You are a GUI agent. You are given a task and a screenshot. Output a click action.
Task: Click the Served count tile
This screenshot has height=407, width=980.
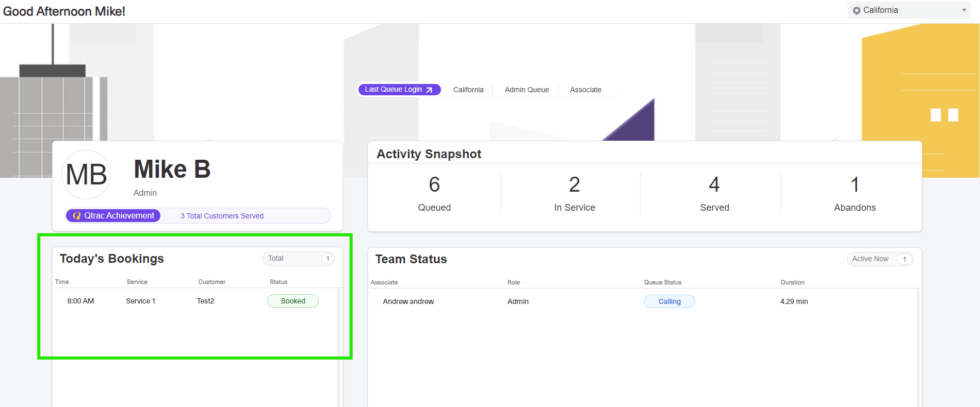[x=714, y=193]
